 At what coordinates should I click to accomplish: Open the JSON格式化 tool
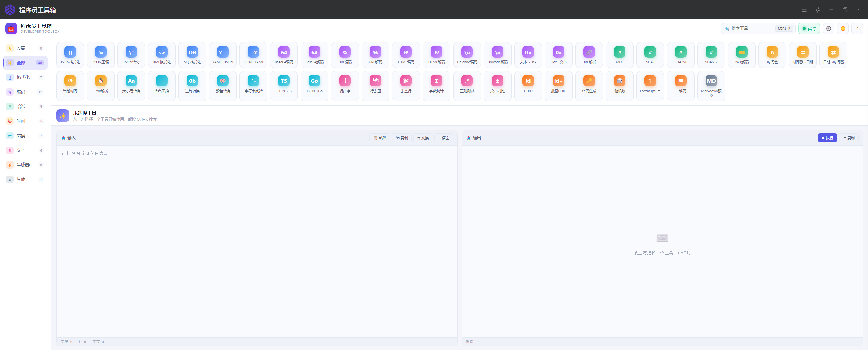(70, 55)
